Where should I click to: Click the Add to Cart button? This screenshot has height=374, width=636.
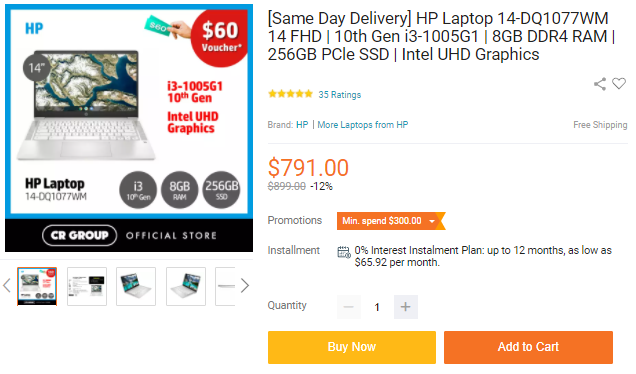(x=528, y=347)
